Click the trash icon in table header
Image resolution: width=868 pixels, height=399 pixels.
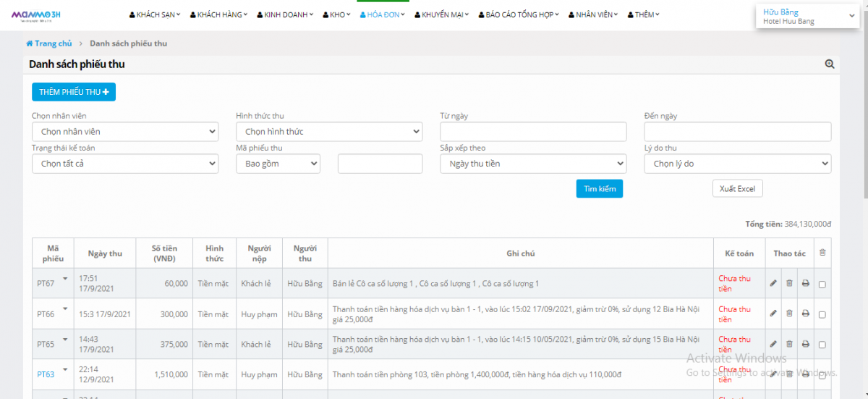coord(822,253)
